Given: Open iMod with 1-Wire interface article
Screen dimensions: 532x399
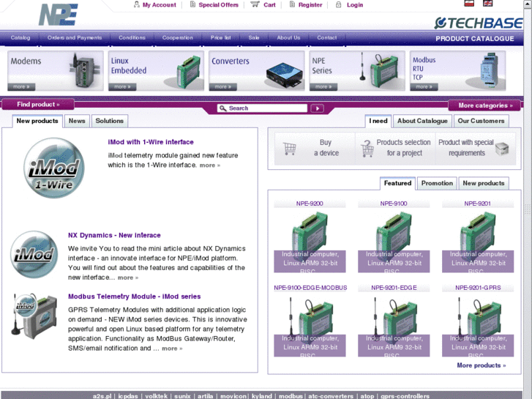Looking at the screenshot, I should [151, 142].
